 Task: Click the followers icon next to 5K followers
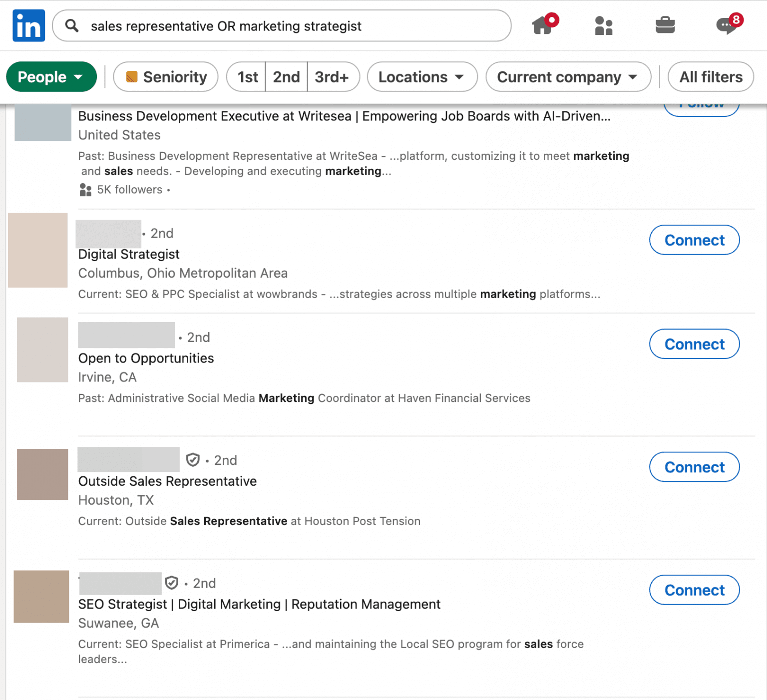pyautogui.click(x=85, y=190)
